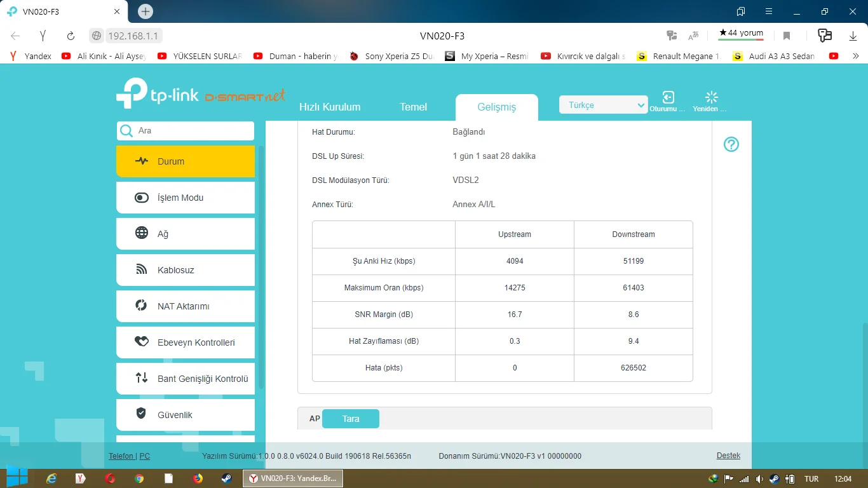Image resolution: width=868 pixels, height=488 pixels.
Task: Open the Ağ menu item
Action: tap(186, 234)
